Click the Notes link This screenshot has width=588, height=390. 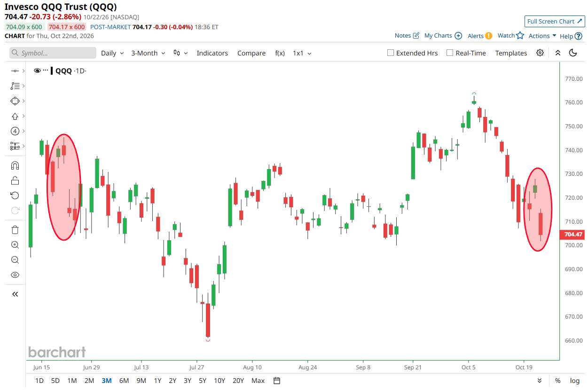click(403, 36)
